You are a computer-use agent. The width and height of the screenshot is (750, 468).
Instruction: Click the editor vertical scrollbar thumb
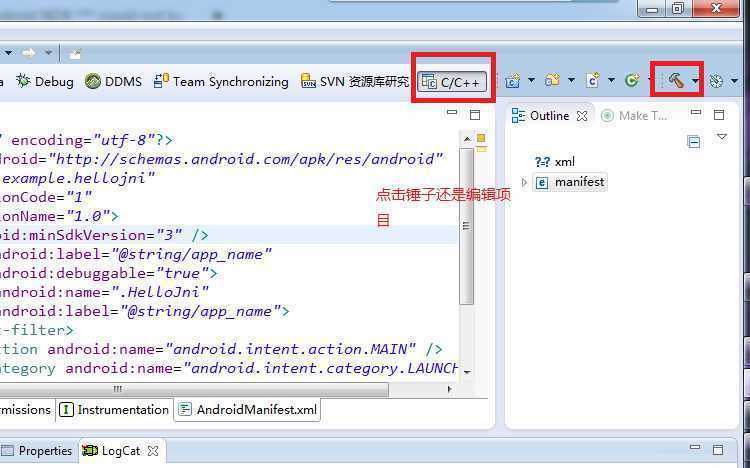tap(466, 225)
